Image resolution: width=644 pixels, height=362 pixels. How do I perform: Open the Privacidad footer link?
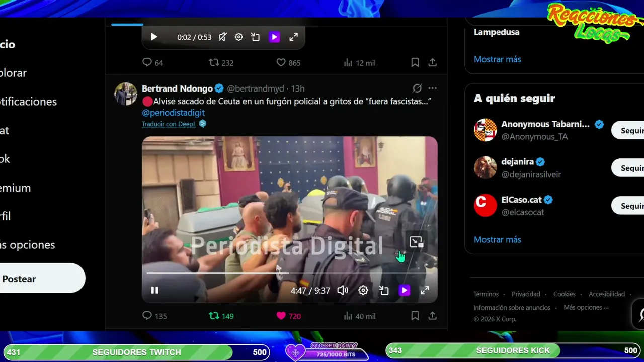tap(526, 294)
